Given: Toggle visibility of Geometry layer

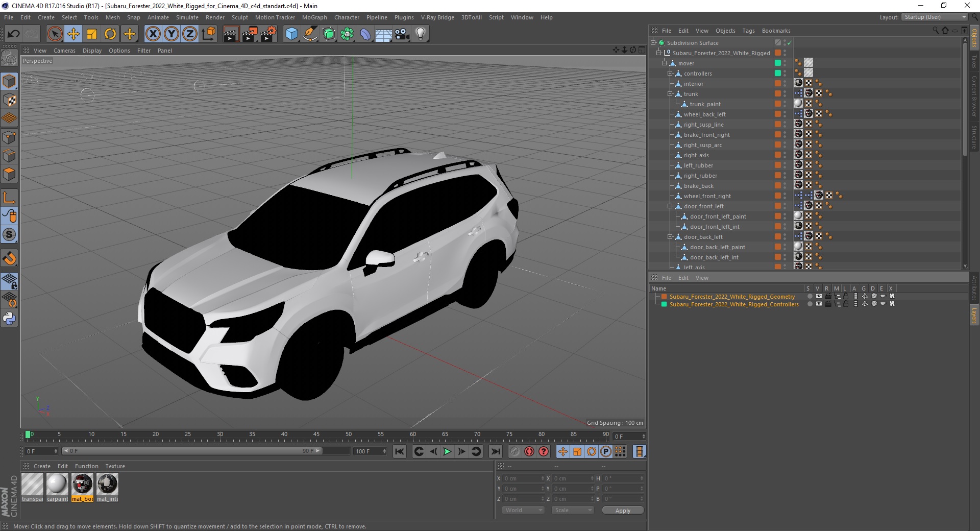Looking at the screenshot, I should click(x=819, y=296).
